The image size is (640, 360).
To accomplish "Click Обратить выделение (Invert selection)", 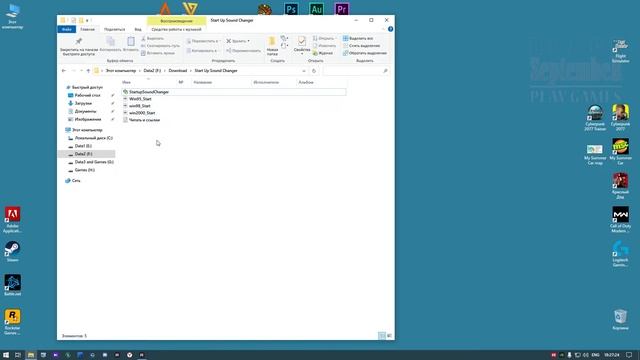I will click(x=365, y=53).
